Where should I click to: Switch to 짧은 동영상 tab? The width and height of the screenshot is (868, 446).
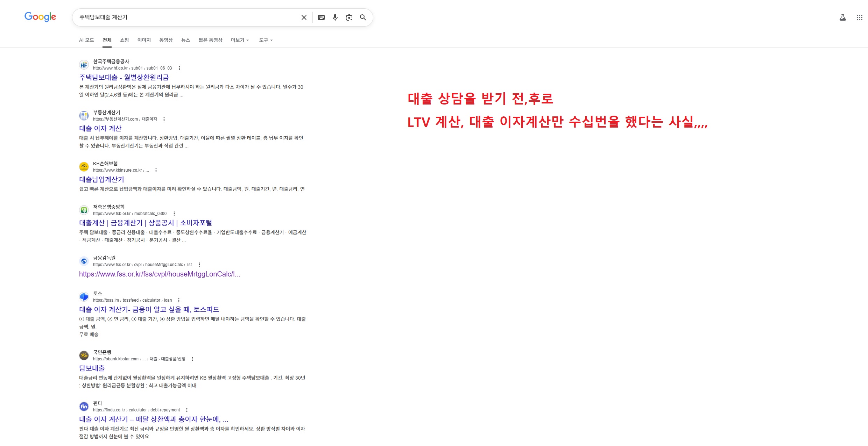coord(211,40)
